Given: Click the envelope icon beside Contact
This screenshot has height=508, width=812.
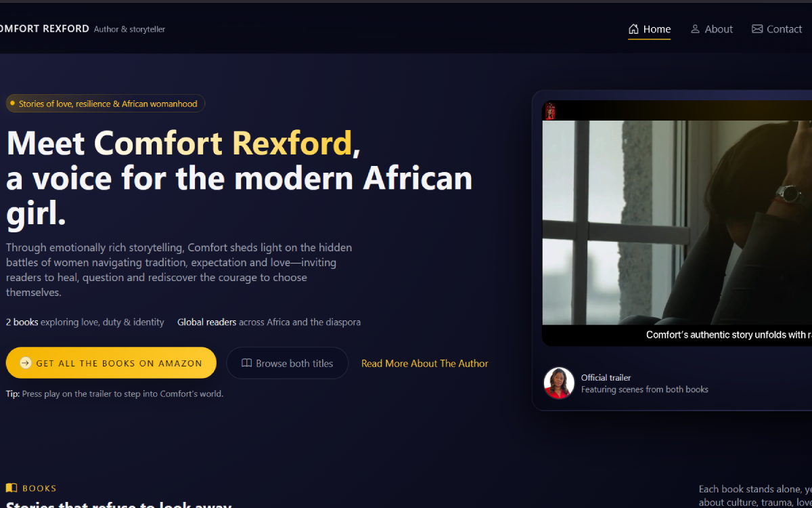Looking at the screenshot, I should click(x=757, y=29).
